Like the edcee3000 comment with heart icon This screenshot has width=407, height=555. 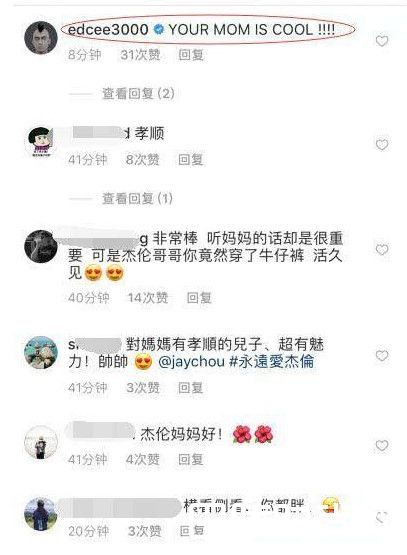pos(382,41)
